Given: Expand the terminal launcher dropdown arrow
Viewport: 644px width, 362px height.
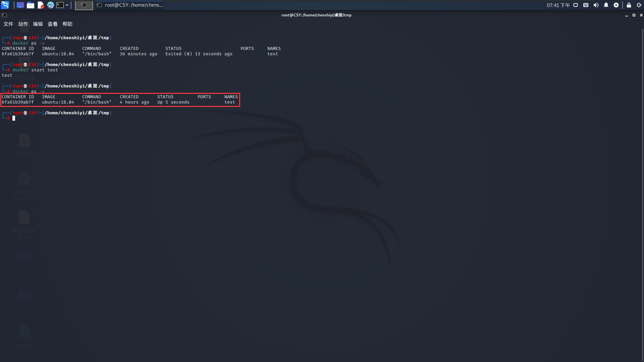Looking at the screenshot, I should 67,5.
